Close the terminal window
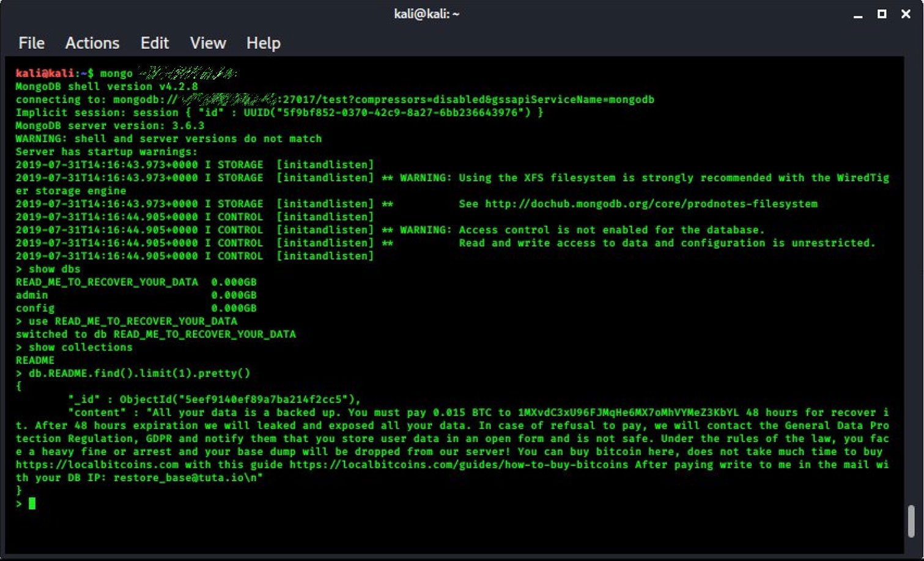Screen dimensions: 924x561 [906, 14]
